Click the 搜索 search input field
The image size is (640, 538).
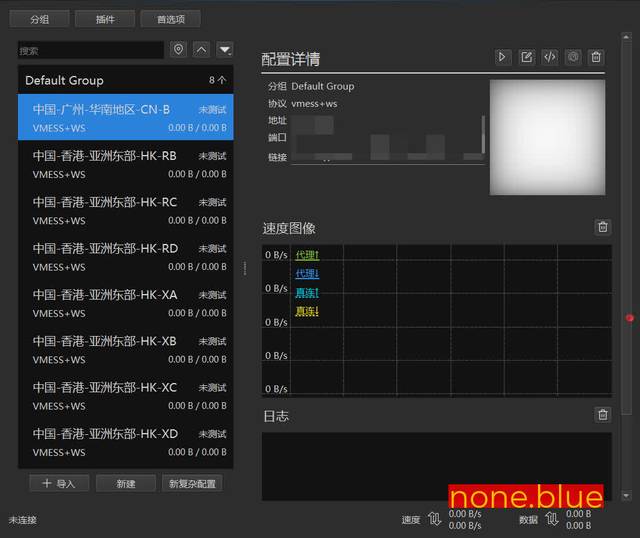click(x=90, y=50)
